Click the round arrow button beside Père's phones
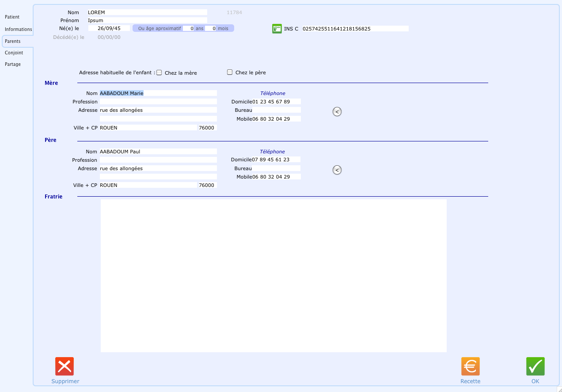The width and height of the screenshot is (562, 392). tap(337, 170)
